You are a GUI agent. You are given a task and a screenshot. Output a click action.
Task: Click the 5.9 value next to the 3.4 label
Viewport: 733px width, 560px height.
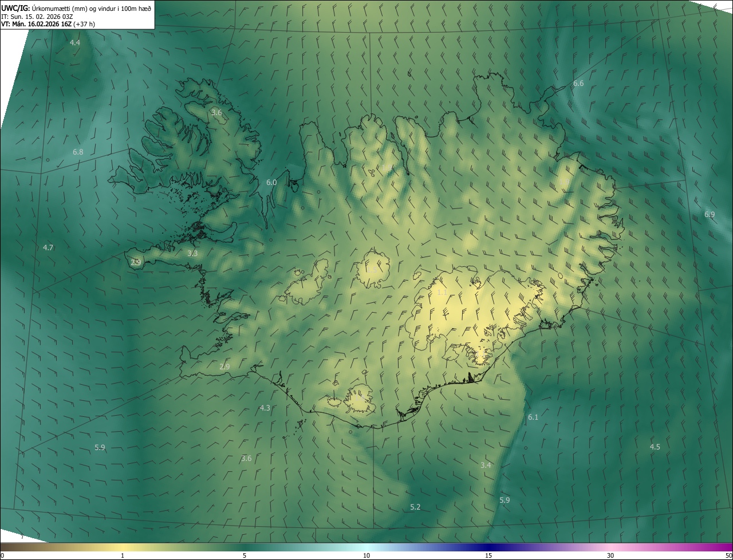click(505, 500)
